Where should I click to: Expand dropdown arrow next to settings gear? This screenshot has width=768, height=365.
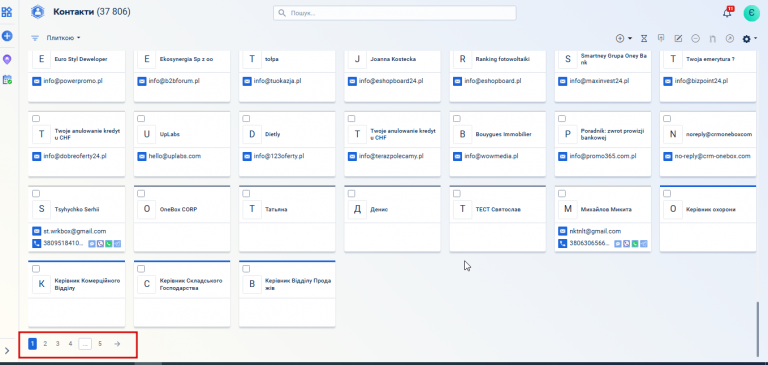point(756,38)
